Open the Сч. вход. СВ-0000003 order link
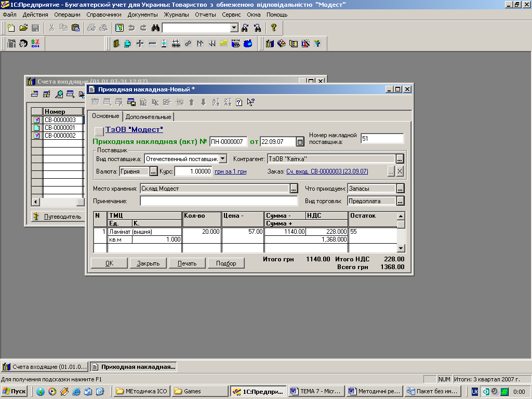This screenshot has height=399, width=532. pos(327,171)
